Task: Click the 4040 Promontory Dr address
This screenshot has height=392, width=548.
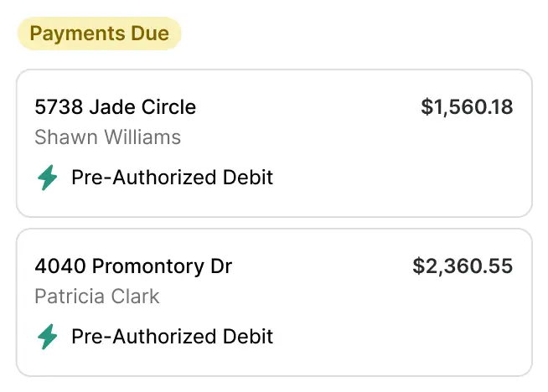Action: [133, 266]
